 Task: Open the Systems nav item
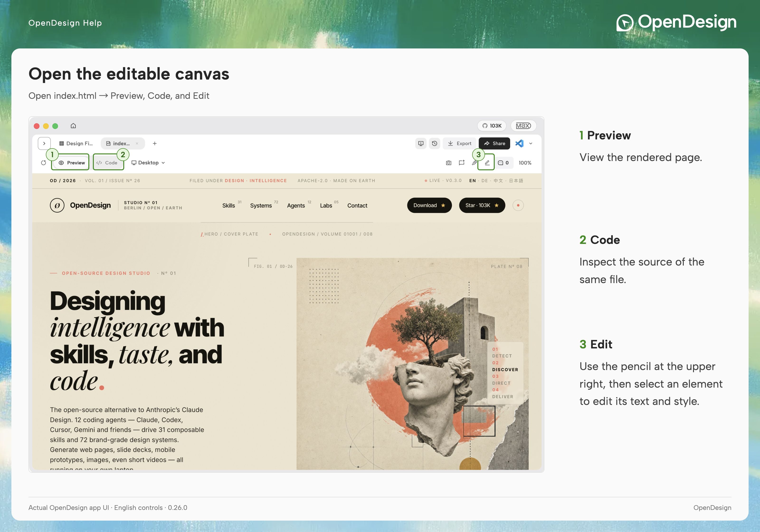[x=261, y=206]
